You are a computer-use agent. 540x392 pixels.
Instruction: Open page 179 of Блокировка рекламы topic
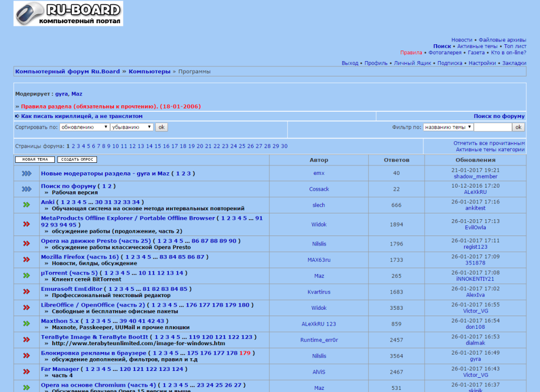pos(245,353)
